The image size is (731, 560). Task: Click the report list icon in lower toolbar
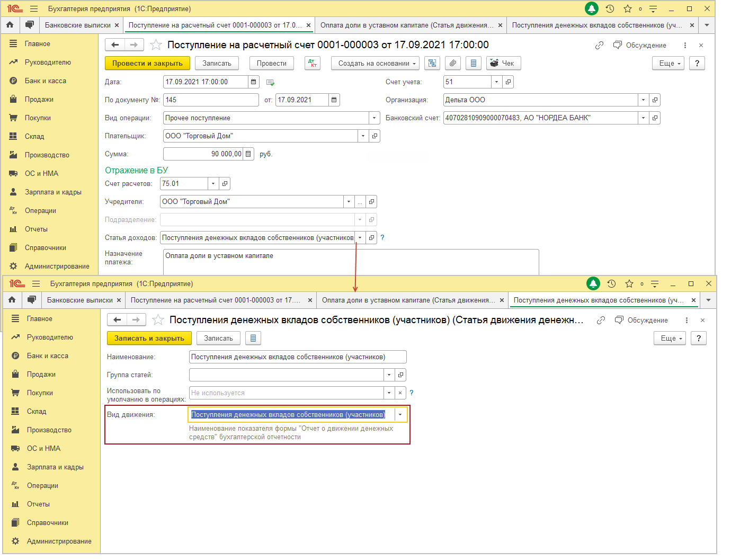click(x=253, y=338)
